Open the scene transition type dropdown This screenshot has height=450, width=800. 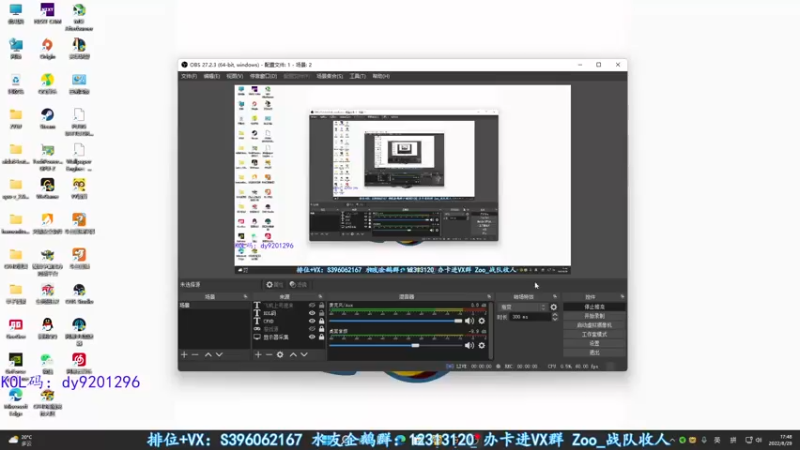pos(522,307)
